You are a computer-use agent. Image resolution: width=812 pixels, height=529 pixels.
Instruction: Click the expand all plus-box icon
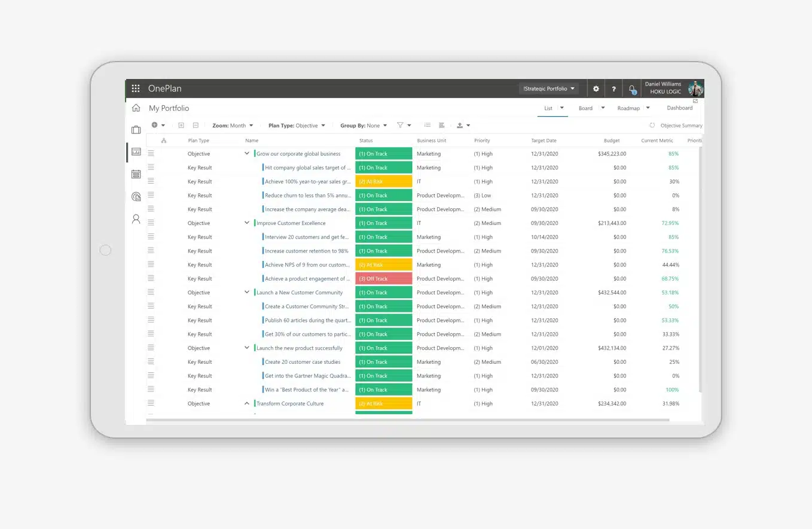point(181,126)
